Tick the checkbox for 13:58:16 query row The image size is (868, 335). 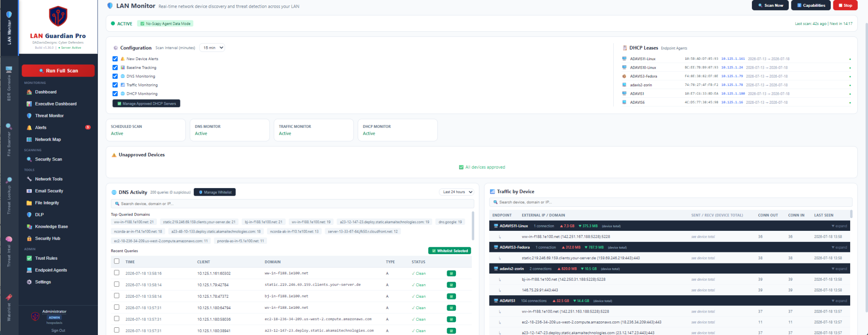pyautogui.click(x=117, y=273)
